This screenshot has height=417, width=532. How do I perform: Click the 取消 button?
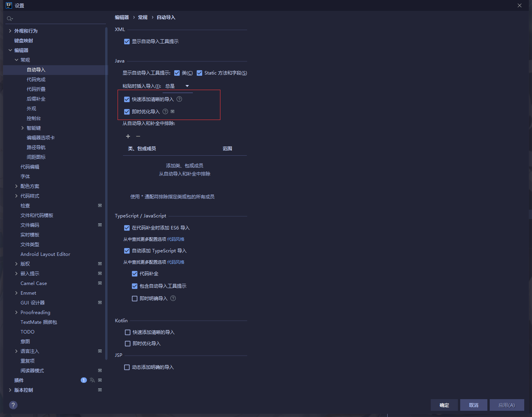coord(473,405)
